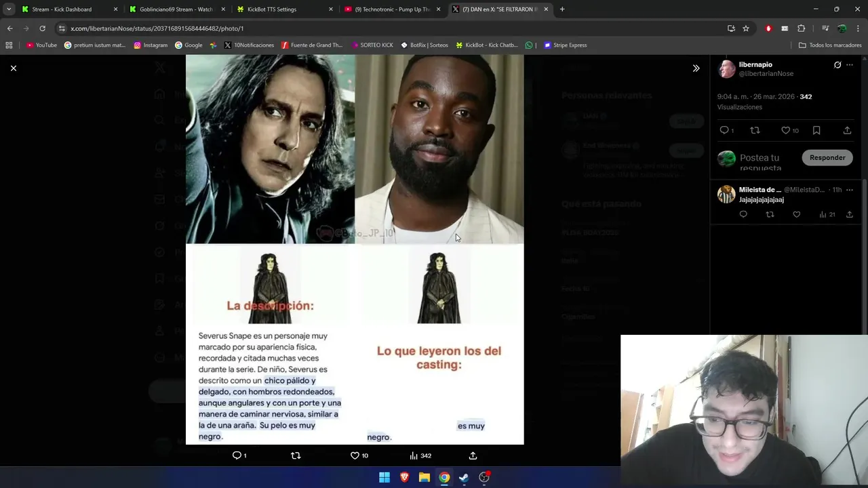Focus the 'Postea tu respuesta' reply field
The height and width of the screenshot is (488, 868).
click(766, 163)
